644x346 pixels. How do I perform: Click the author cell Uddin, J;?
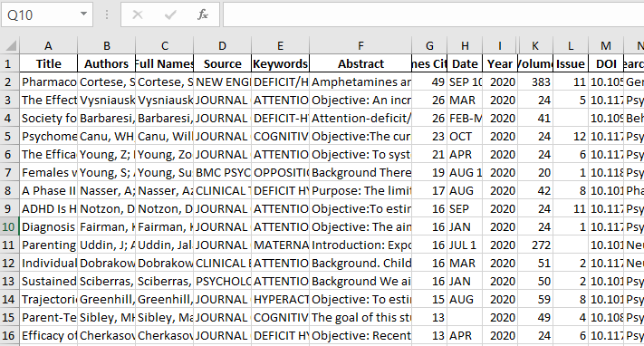pos(106,245)
